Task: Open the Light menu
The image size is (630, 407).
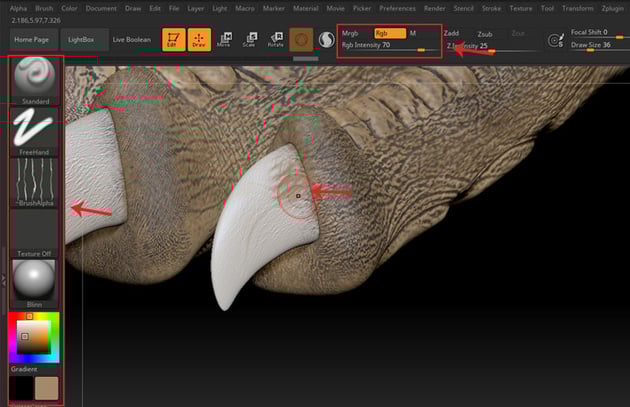Action: coord(219,8)
